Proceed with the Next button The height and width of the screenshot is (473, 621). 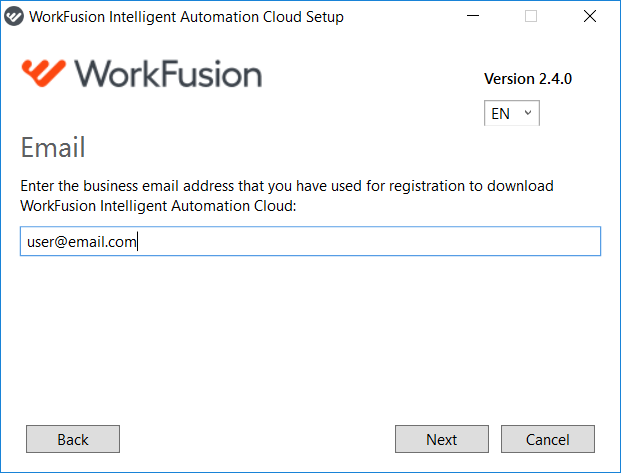(442, 439)
